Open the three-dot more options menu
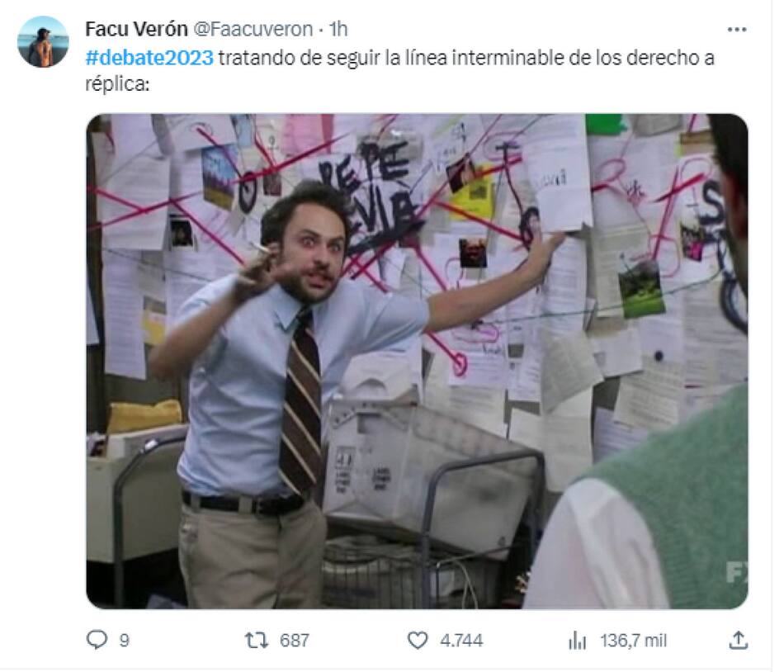Screen dimensions: 784x672 (x=737, y=30)
